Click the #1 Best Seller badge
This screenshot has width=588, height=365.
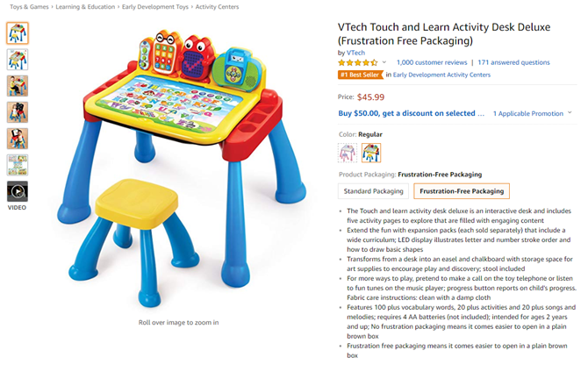361,75
